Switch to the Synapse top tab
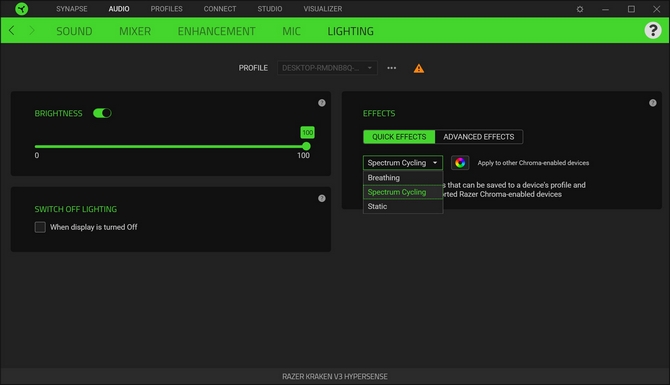The width and height of the screenshot is (670, 385). tap(72, 9)
